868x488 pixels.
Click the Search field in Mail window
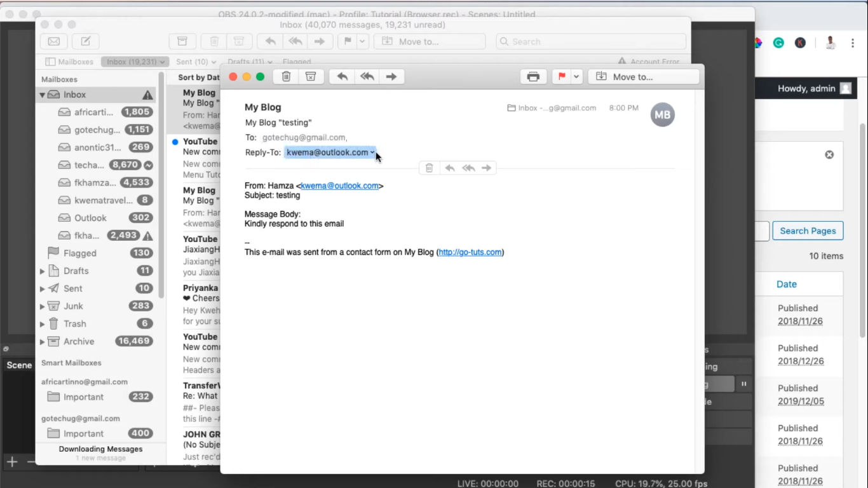[591, 41]
